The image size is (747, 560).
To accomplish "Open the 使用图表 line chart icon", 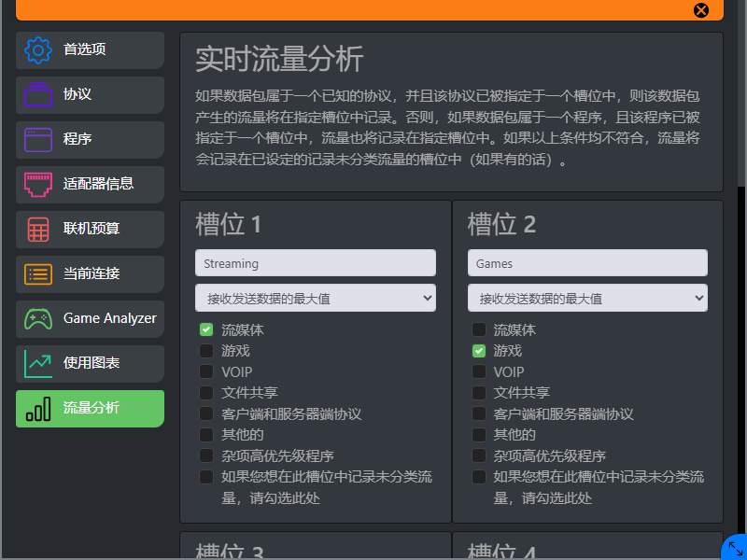I will click(x=38, y=363).
